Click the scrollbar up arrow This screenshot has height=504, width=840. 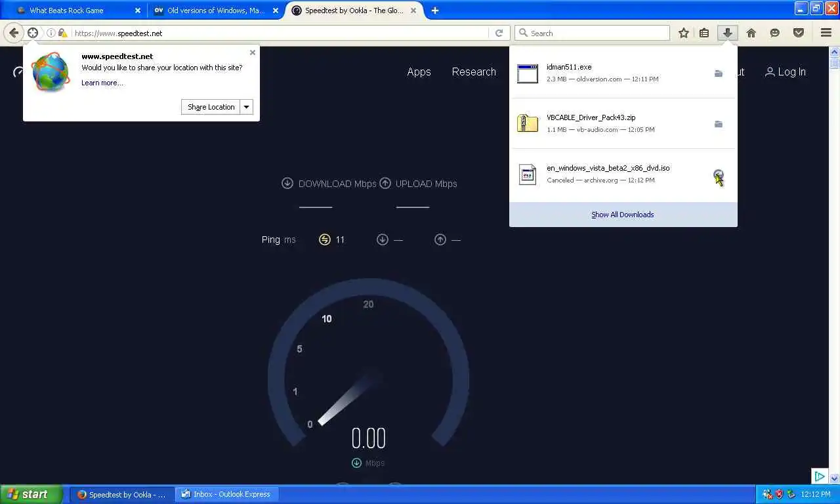coord(835,51)
